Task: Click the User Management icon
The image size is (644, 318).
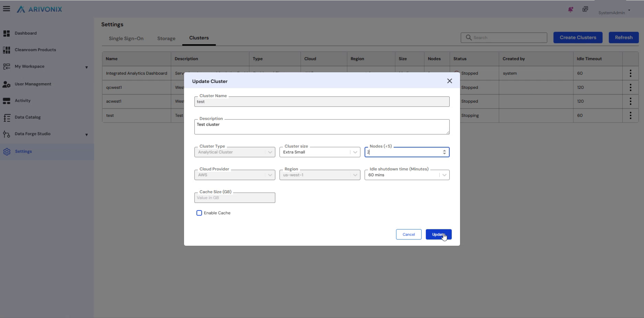Action: (x=7, y=84)
